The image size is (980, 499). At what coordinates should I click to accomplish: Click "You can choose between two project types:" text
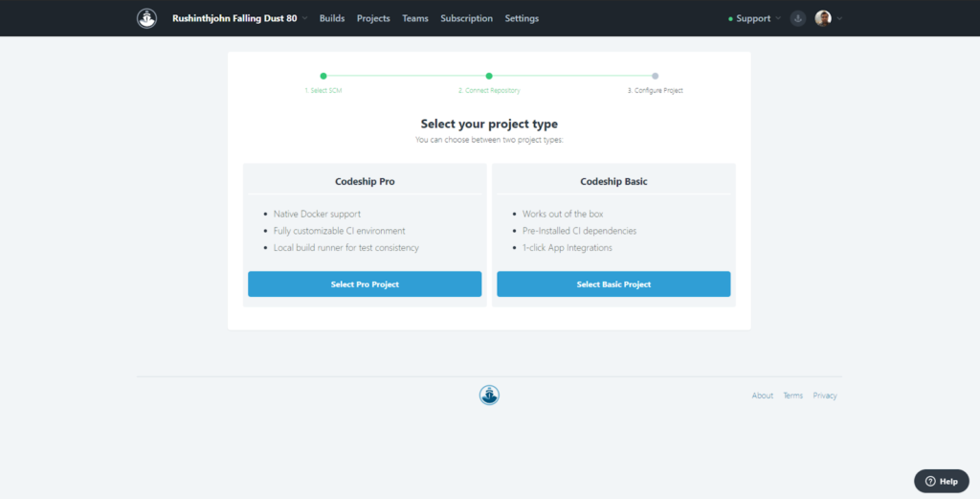tap(489, 140)
